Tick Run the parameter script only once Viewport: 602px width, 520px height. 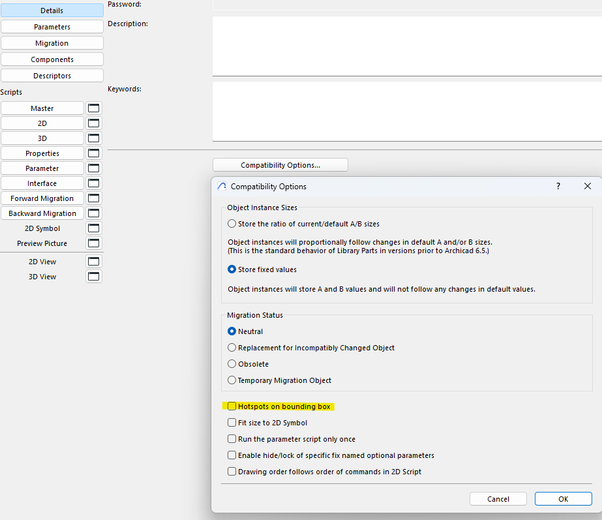[291, 439]
